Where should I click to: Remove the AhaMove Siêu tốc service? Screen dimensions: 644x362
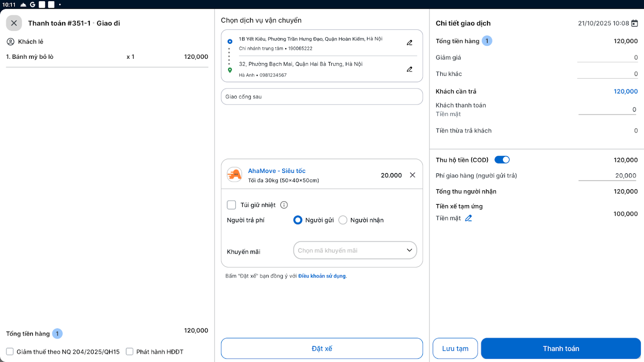tap(413, 175)
